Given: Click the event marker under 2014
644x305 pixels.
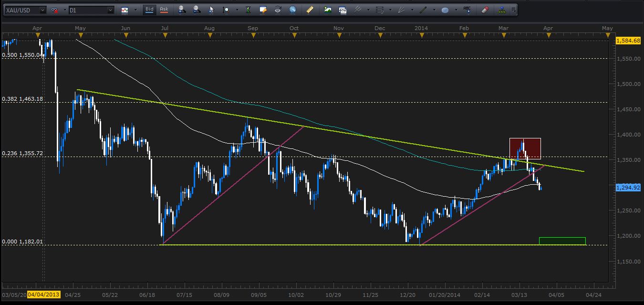Looking at the screenshot, I should pyautogui.click(x=421, y=35).
